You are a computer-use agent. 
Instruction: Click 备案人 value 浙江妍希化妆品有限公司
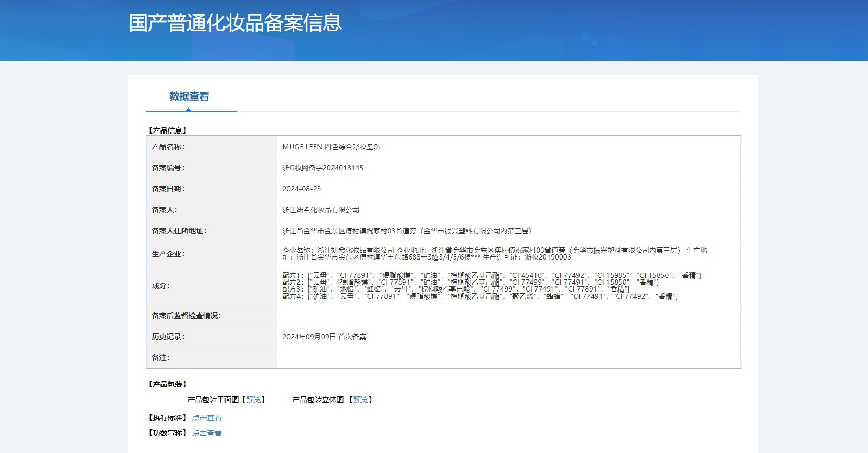pyautogui.click(x=320, y=210)
